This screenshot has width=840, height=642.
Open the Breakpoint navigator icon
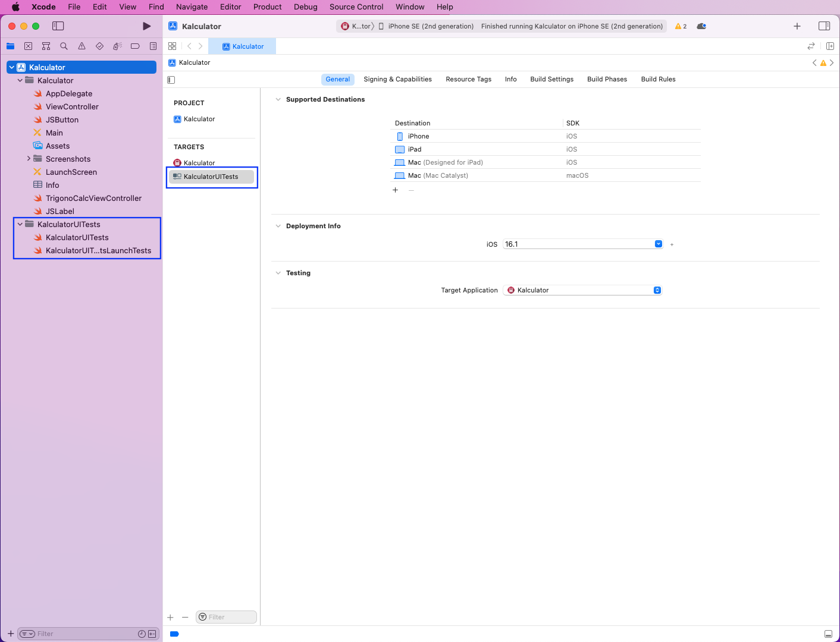tap(135, 46)
